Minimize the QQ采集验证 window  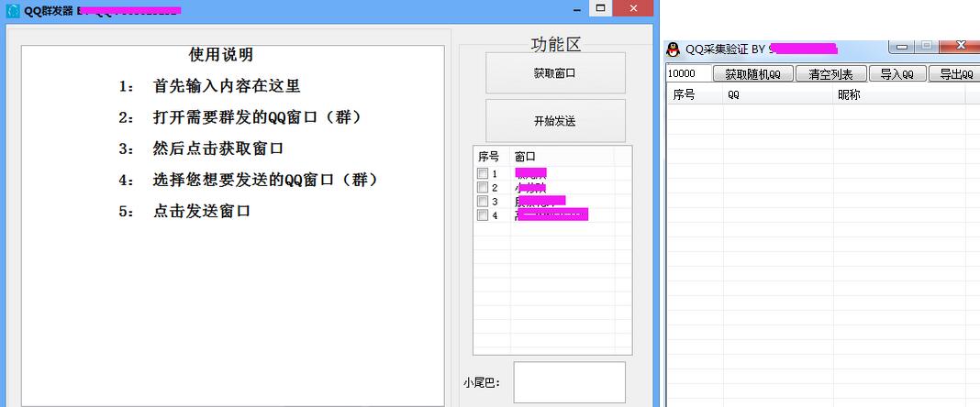pos(900,47)
